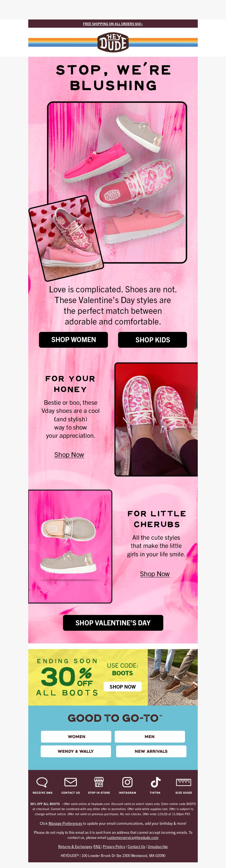Image resolution: width=226 pixels, height=868 pixels.
Task: Open the Contact Us envelope icon
Action: pyautogui.click(x=70, y=782)
